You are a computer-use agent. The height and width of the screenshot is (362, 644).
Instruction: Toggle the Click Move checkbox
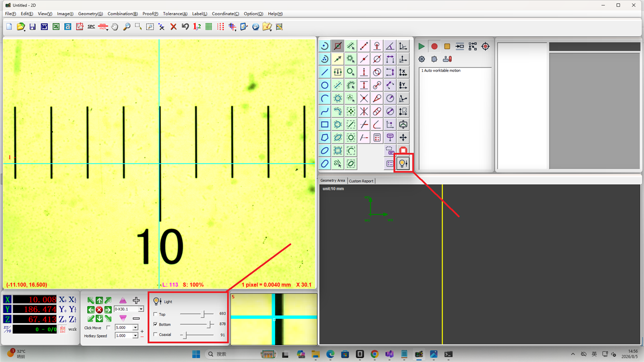pos(109,328)
